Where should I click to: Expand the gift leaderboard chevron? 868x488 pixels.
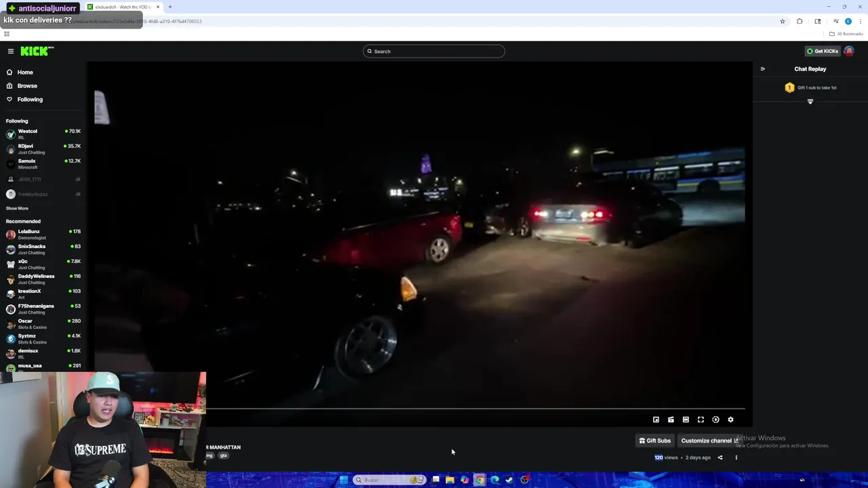coord(810,102)
